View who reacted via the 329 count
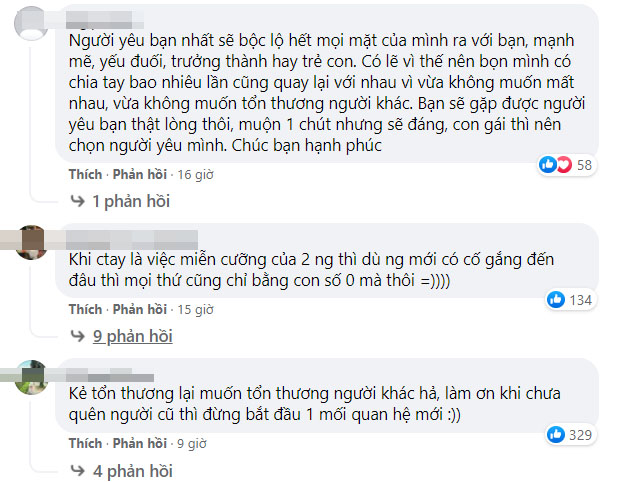The image size is (619, 482). click(581, 434)
